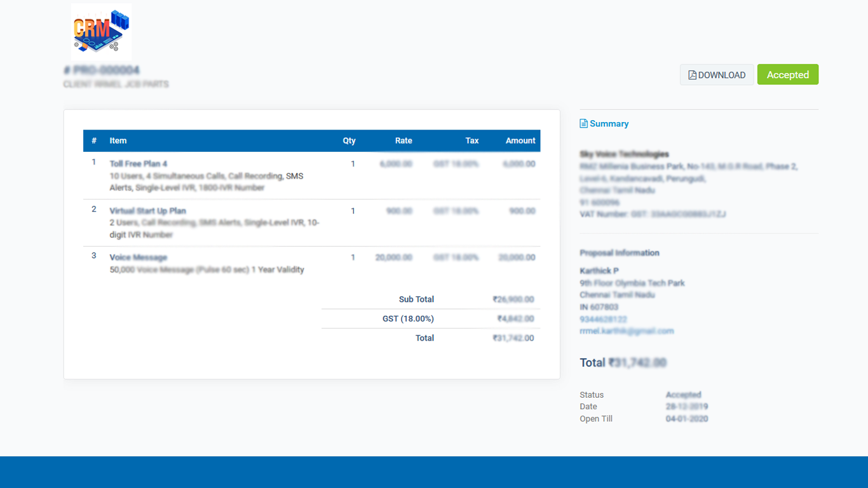This screenshot has width=868, height=488.
Task: Click the Open Till date 04-01-2020
Action: [x=686, y=419]
